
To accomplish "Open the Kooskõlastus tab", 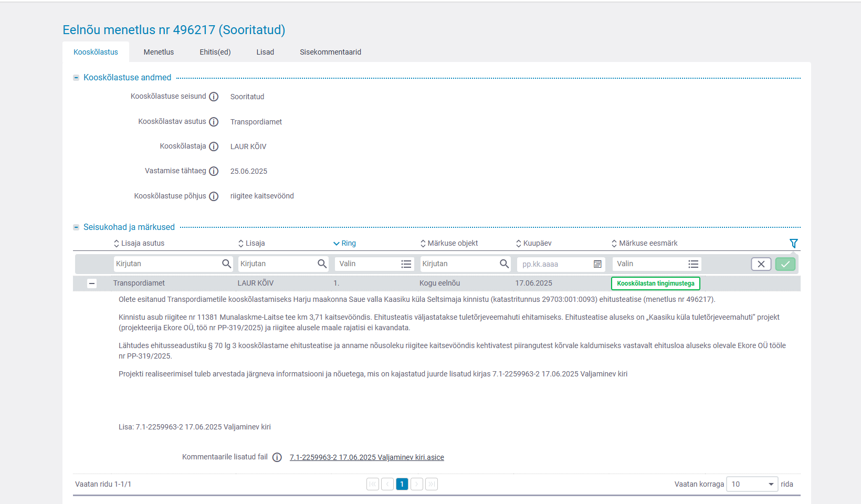I will [x=96, y=52].
